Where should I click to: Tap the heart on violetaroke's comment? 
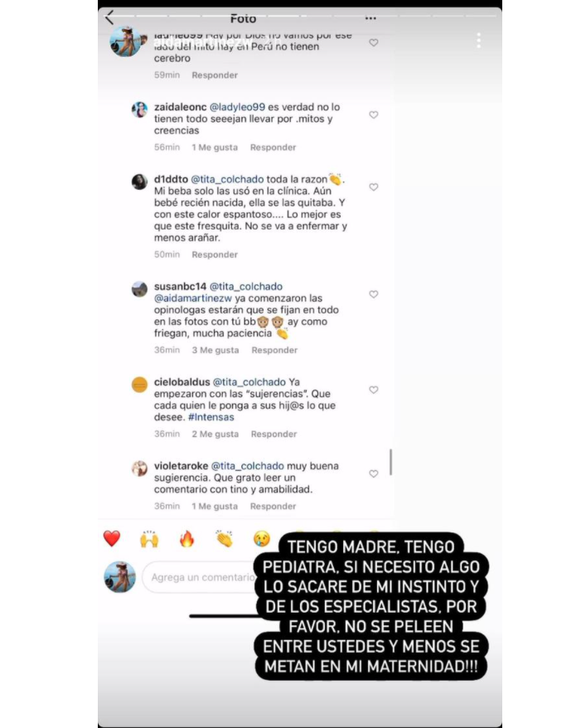point(374,473)
